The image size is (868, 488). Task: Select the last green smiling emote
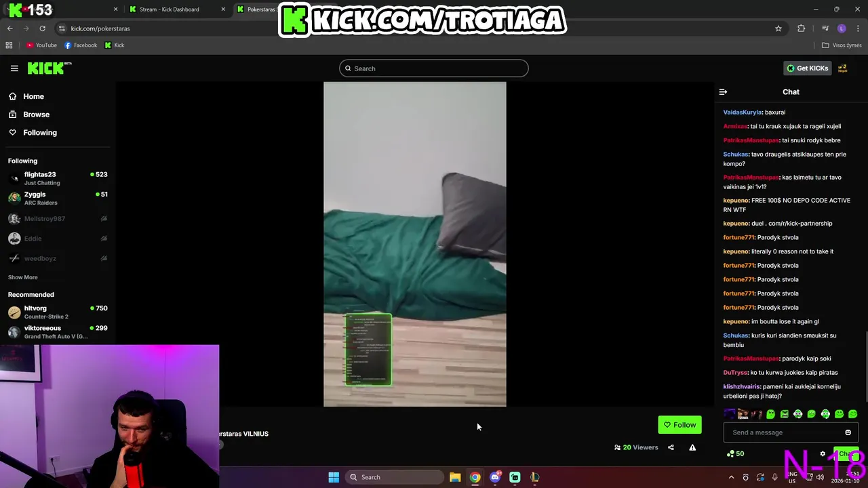(x=853, y=414)
